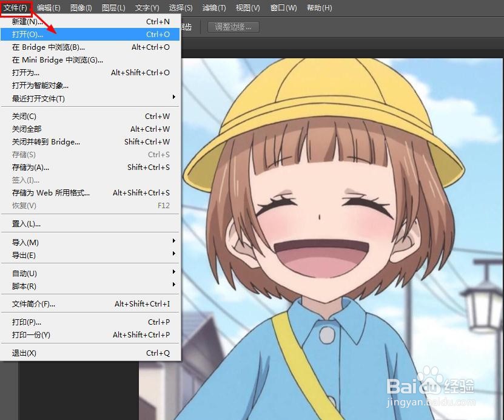This screenshot has height=420, width=504.
Task: Click the 调整边缘... button
Action: (233, 27)
